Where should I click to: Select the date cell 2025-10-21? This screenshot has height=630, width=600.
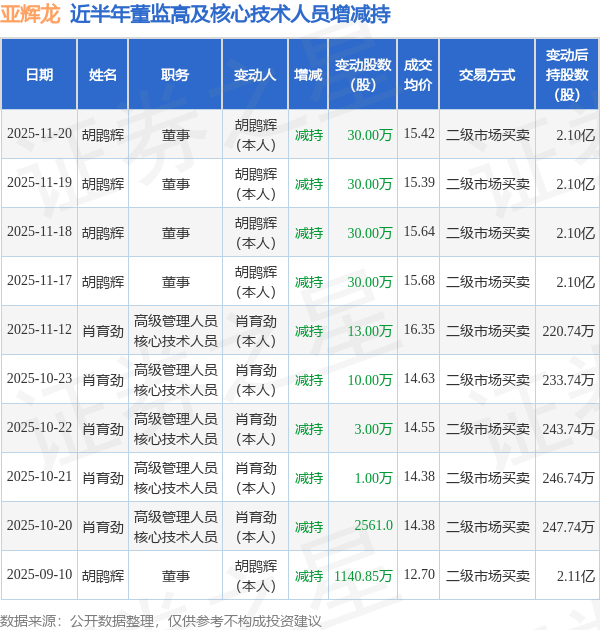[x=39, y=477]
